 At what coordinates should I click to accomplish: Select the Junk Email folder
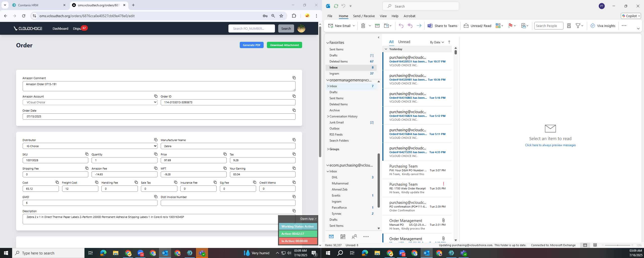(x=351, y=122)
